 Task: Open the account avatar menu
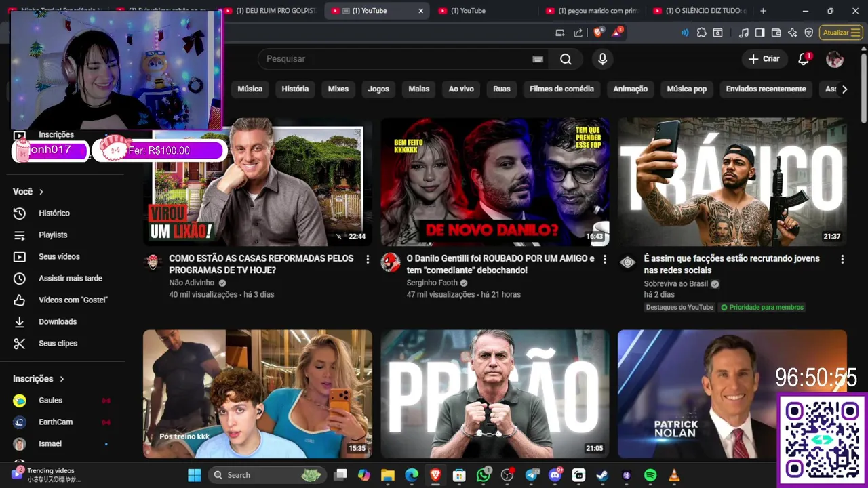[835, 59]
